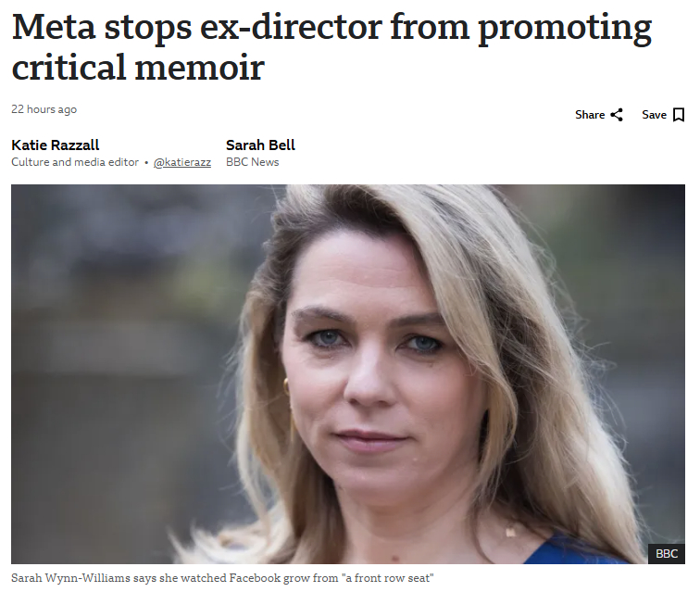The height and width of the screenshot is (592, 700).
Task: Select the Share label text
Action: click(589, 115)
